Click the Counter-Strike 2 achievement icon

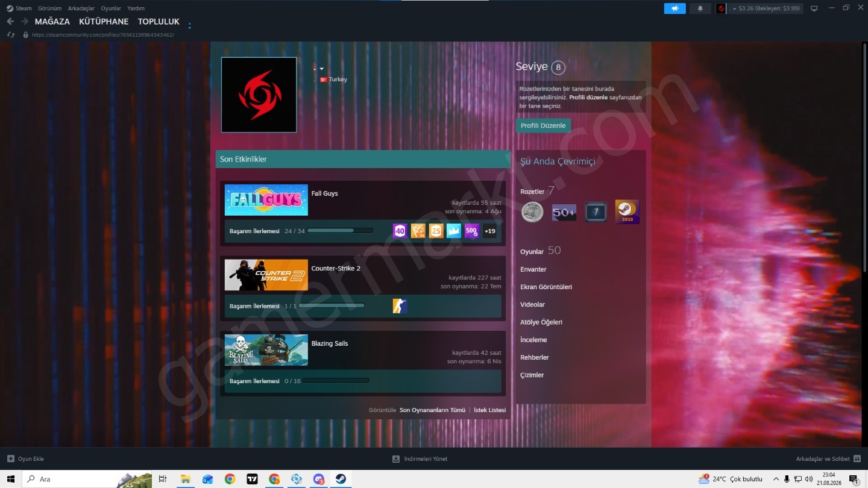coord(400,306)
